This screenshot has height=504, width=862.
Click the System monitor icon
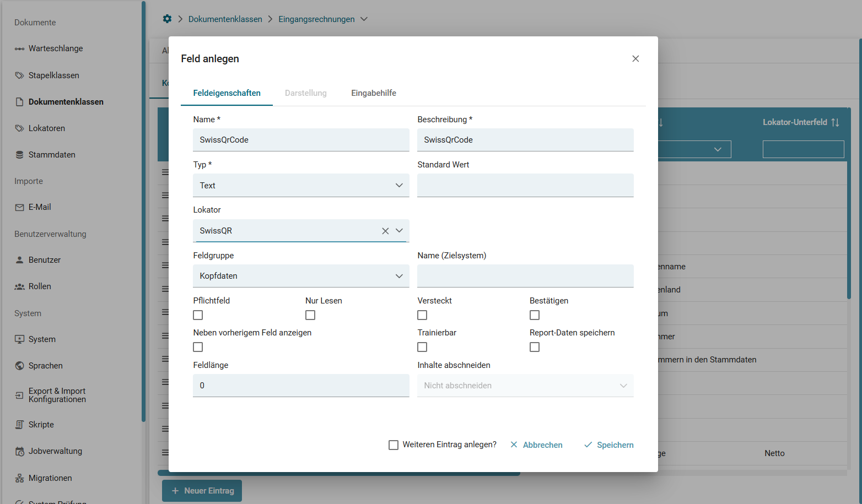[x=19, y=339]
